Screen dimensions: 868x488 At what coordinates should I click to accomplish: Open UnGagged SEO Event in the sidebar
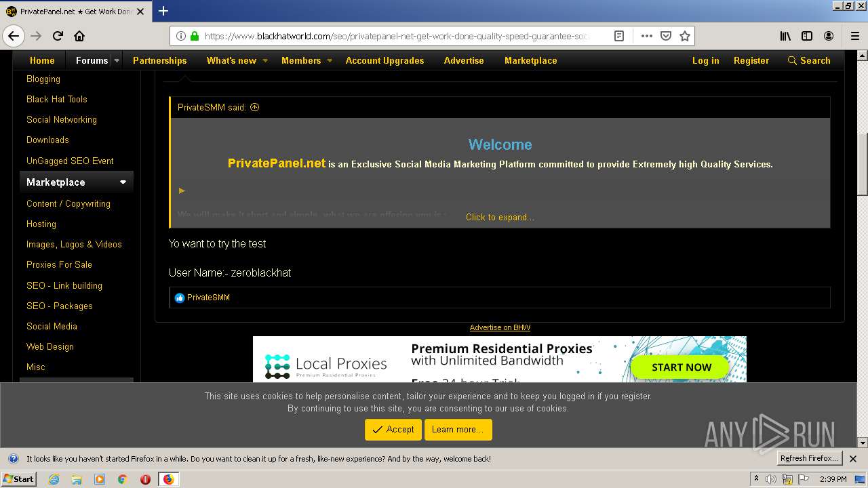click(70, 161)
